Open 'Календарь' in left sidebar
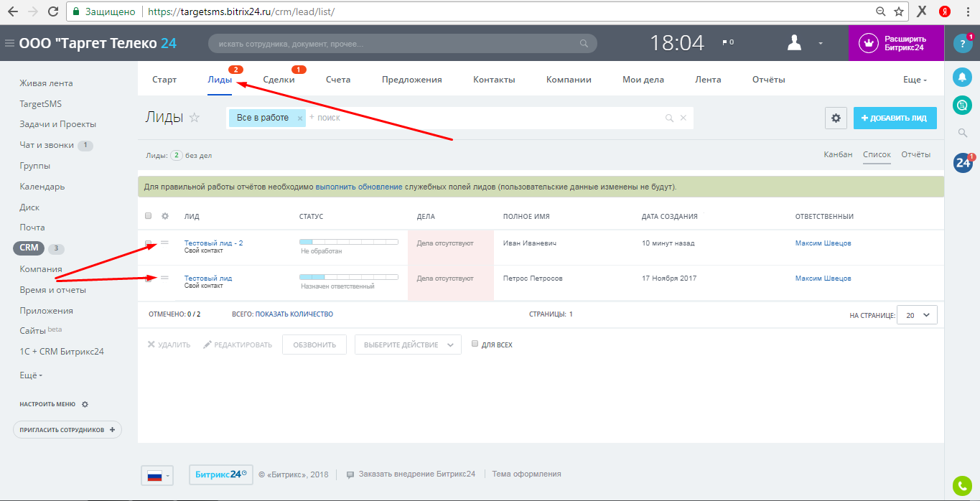The width and height of the screenshot is (980, 501). (42, 187)
